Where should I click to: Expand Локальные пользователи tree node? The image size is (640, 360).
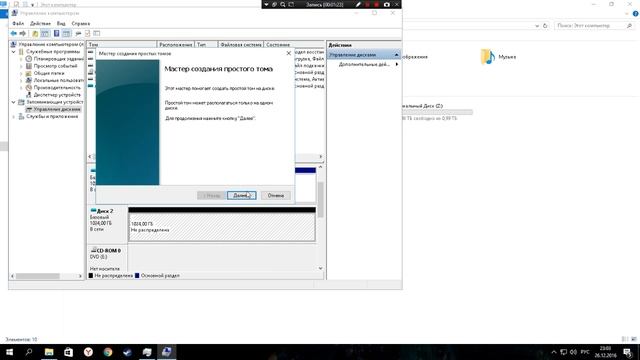point(21,80)
